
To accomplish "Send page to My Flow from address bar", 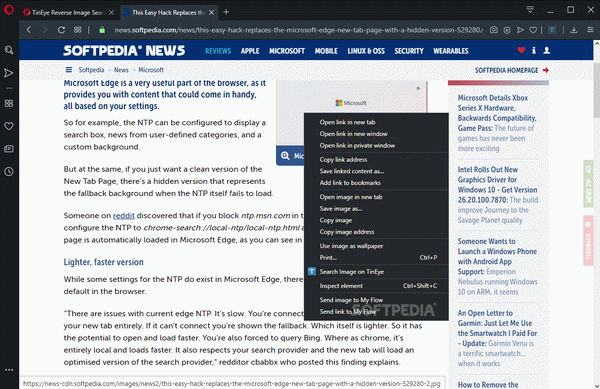I will click(520, 30).
